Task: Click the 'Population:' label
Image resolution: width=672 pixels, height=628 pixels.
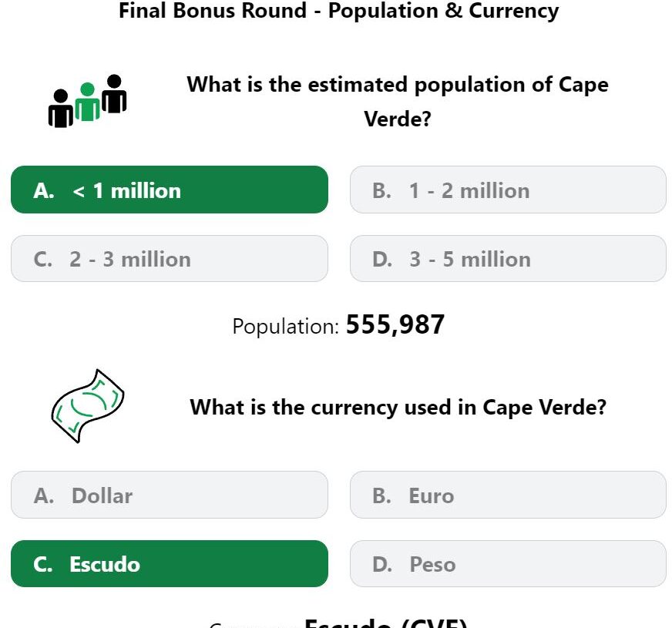Action: coord(286,327)
